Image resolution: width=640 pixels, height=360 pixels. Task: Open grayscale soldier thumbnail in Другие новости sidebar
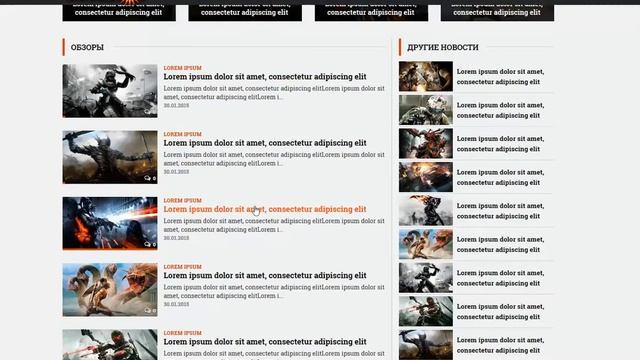click(426, 278)
